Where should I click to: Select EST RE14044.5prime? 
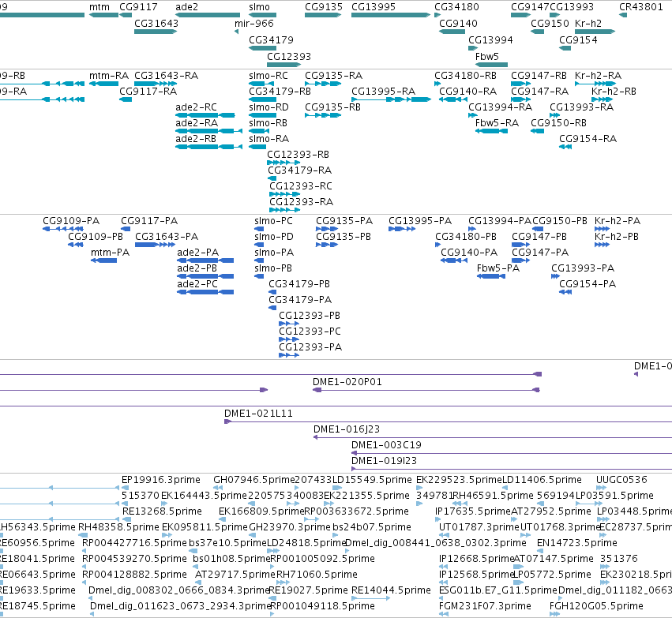[x=370, y=597]
